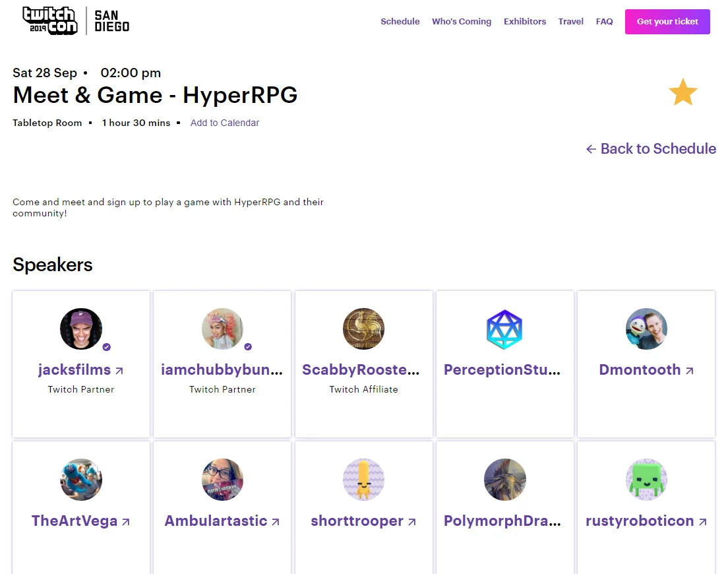Open rustyroboticon green cube avatar

(x=646, y=480)
